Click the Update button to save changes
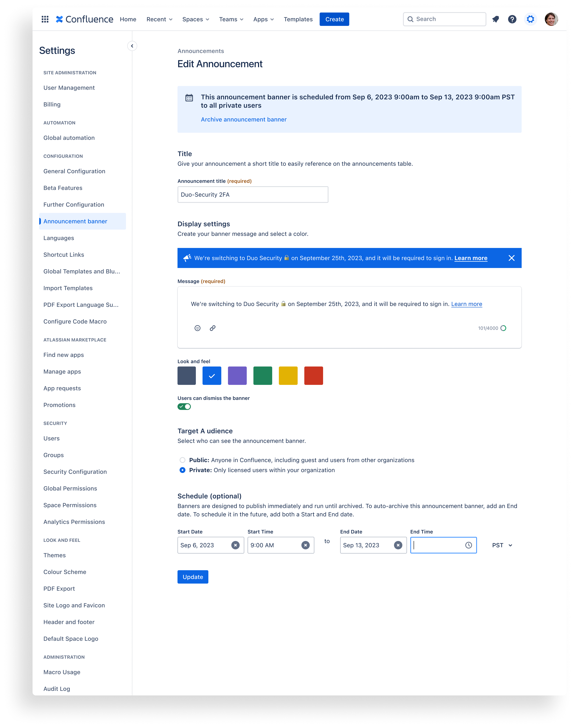The height and width of the screenshot is (728, 574). pos(193,577)
